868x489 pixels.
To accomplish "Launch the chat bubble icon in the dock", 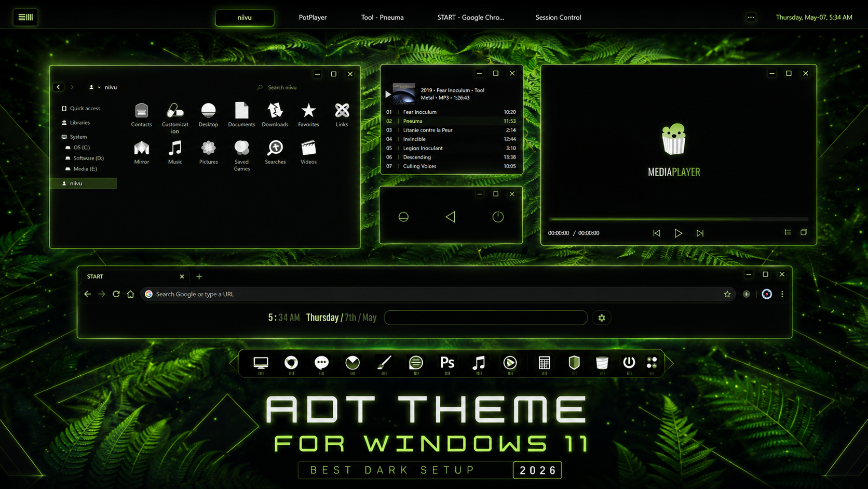I will coord(321,363).
